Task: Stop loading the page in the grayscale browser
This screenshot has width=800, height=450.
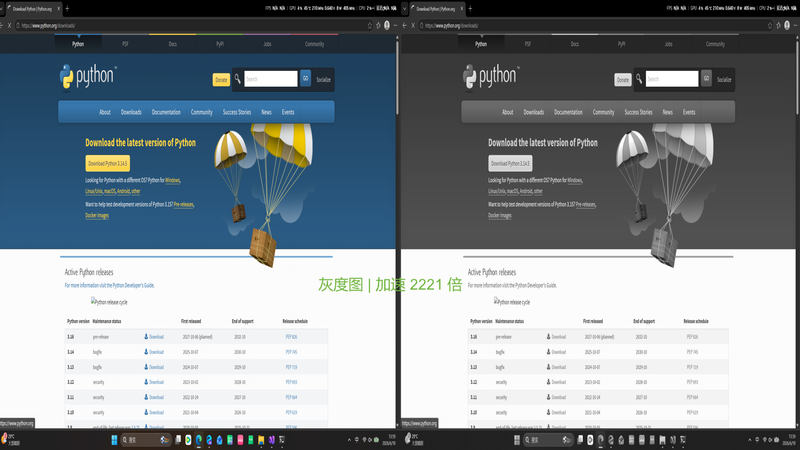Action: (x=413, y=25)
